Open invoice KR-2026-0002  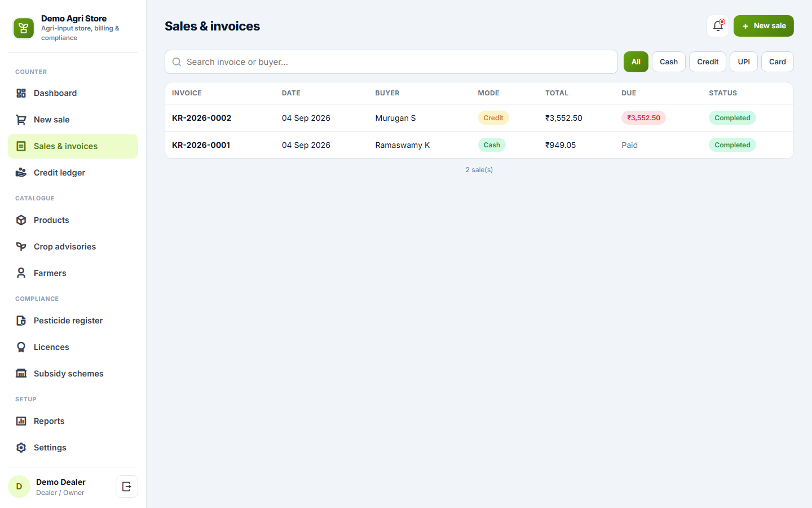pos(202,118)
